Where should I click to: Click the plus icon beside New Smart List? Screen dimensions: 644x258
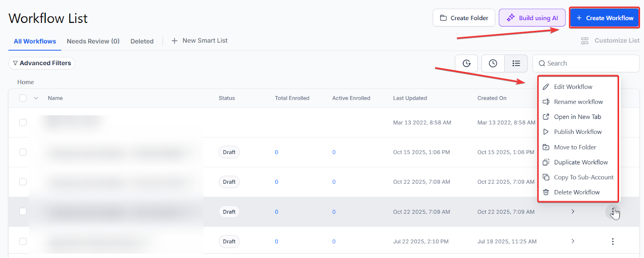point(174,41)
